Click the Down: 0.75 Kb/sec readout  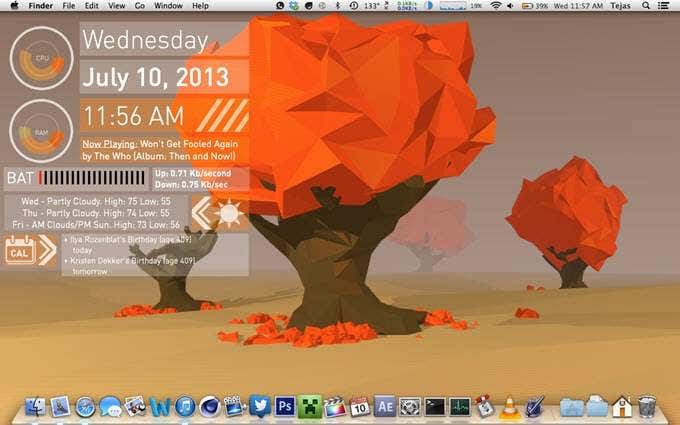(x=192, y=184)
